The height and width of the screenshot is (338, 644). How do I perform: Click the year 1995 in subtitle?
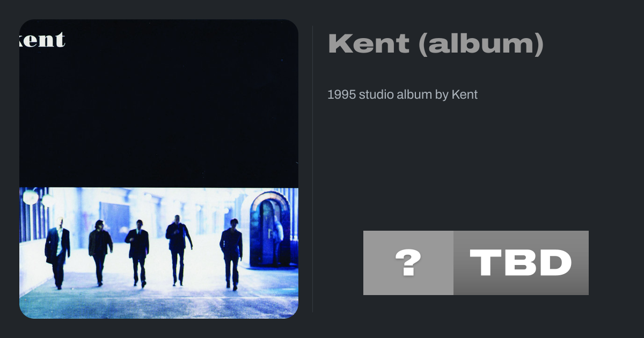tap(341, 94)
